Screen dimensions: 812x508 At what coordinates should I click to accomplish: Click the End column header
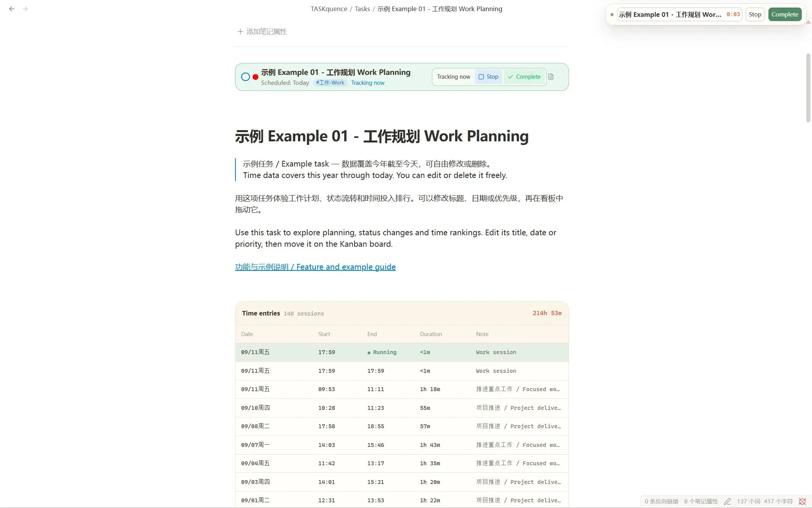point(372,334)
